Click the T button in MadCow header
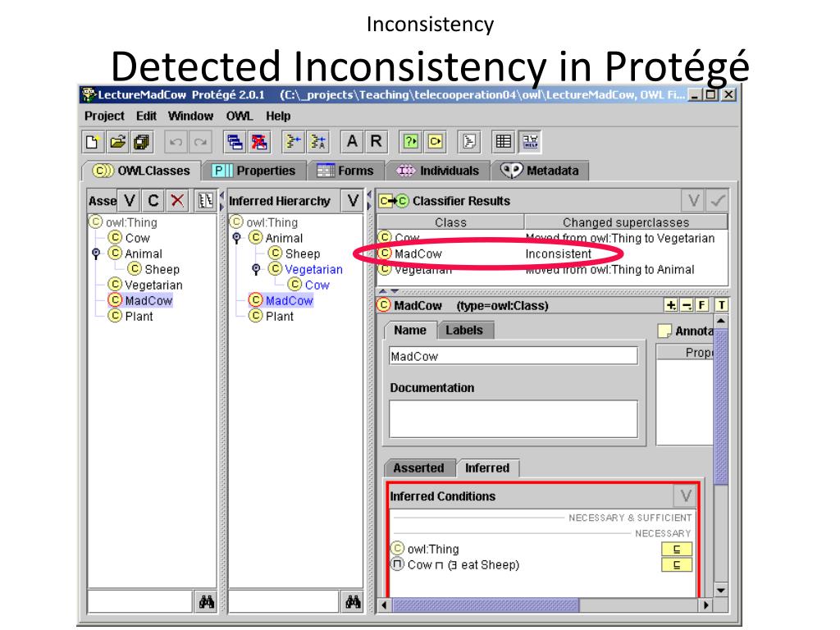Screen dimensions: 840x630 (722, 305)
